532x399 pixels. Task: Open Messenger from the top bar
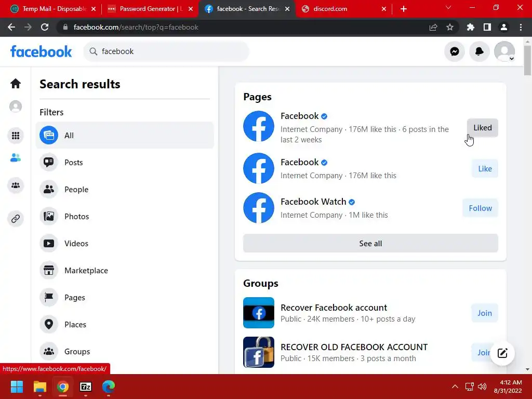pos(454,51)
